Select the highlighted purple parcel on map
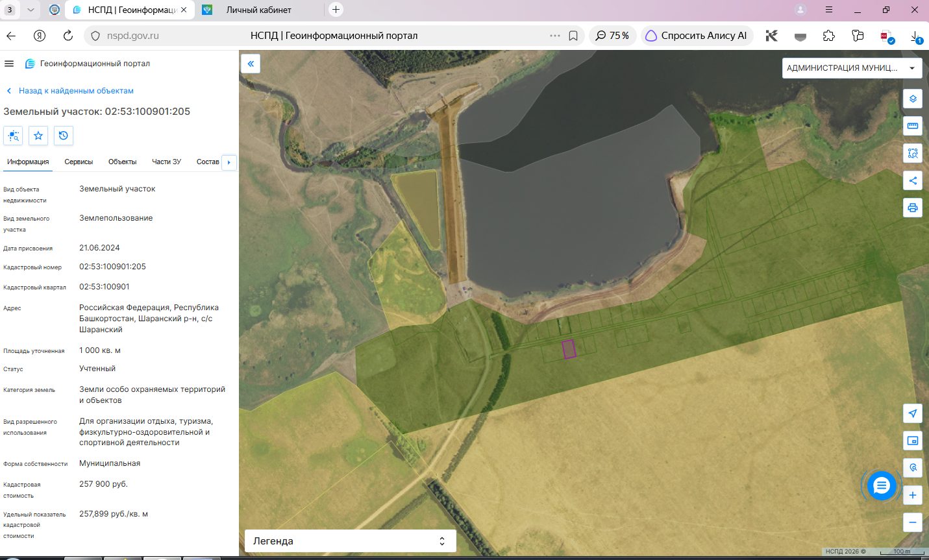This screenshot has width=929, height=560. pyautogui.click(x=569, y=349)
